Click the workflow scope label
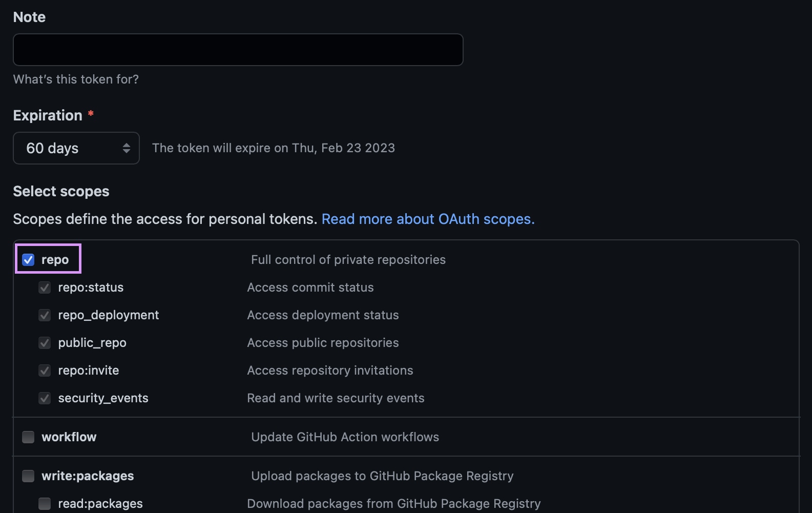The width and height of the screenshot is (812, 513). [69, 437]
